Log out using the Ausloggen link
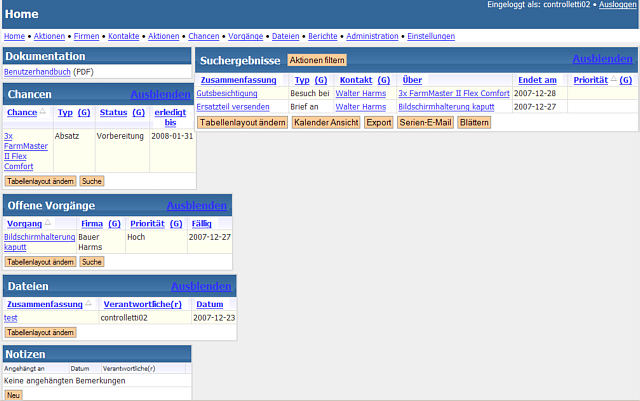The width and height of the screenshot is (640, 401). 615,5
